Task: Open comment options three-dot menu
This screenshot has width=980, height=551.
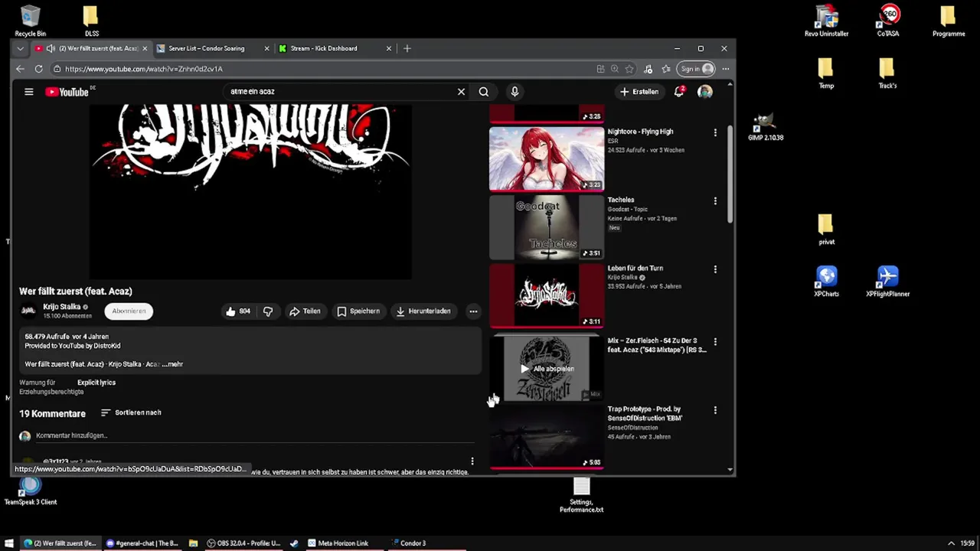Action: tap(472, 461)
